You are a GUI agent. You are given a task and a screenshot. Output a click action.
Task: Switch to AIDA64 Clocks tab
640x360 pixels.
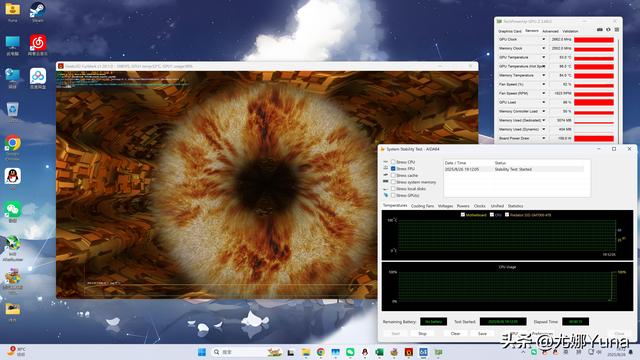480,206
